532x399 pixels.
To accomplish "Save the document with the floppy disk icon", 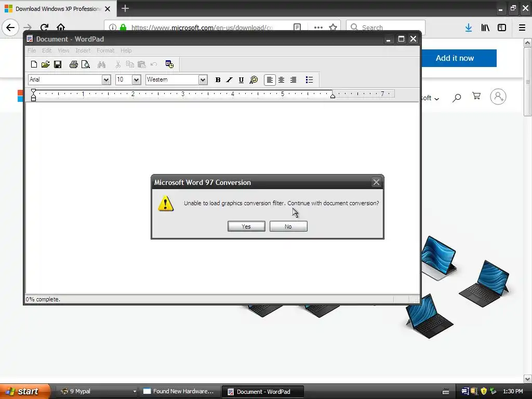I will pos(58,64).
